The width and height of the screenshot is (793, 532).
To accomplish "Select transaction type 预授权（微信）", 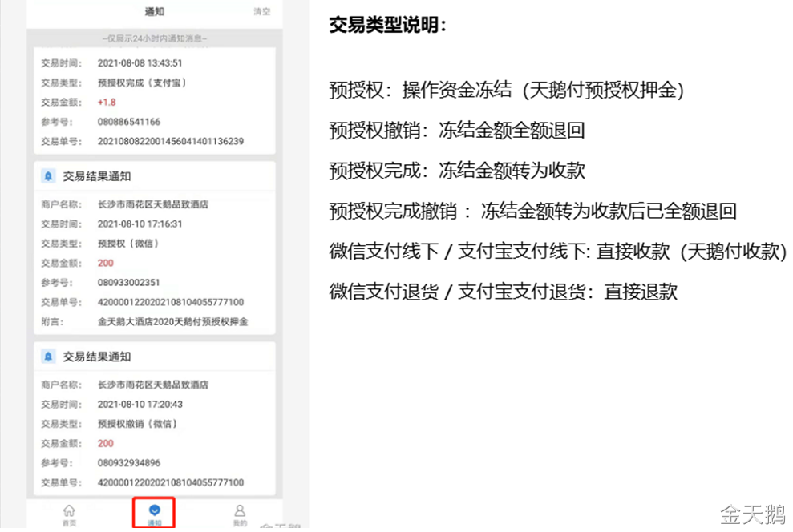I will point(128,243).
